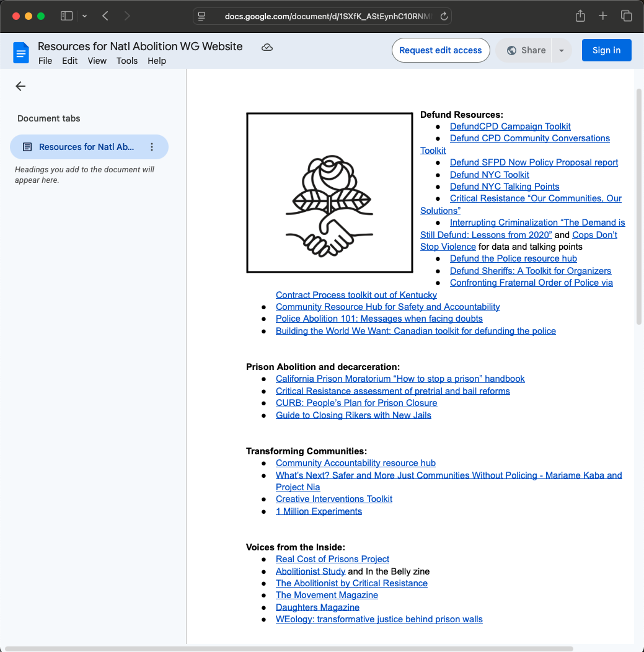Open the Defund NYC Talking Points link
Viewport: 644px width, 652px height.
(504, 187)
